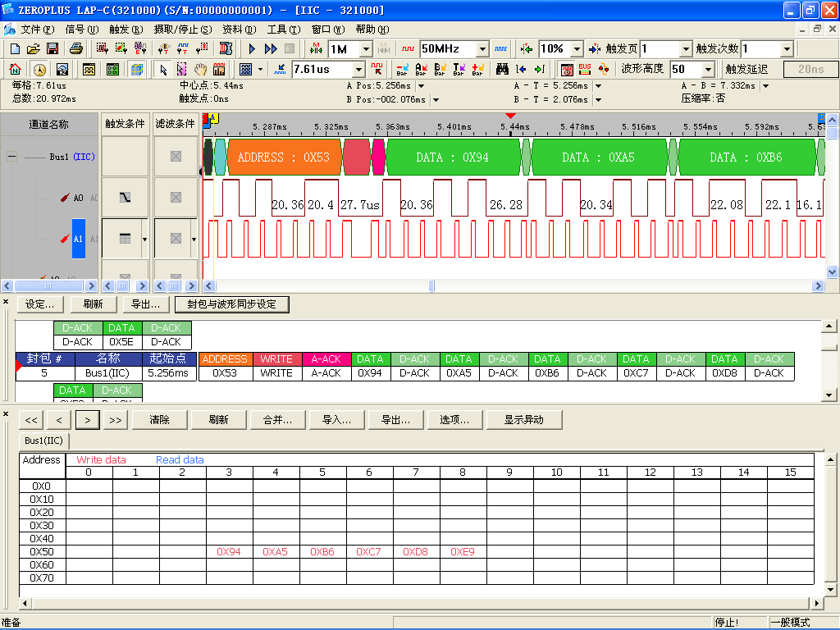
Task: Toggle the Bus1 filter condition box
Action: pyautogui.click(x=175, y=157)
